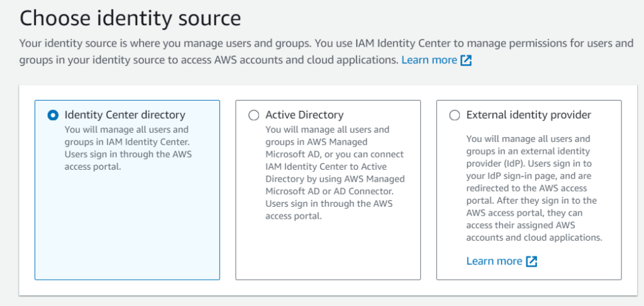Click the "Identity Center directory" label text

coord(125,115)
